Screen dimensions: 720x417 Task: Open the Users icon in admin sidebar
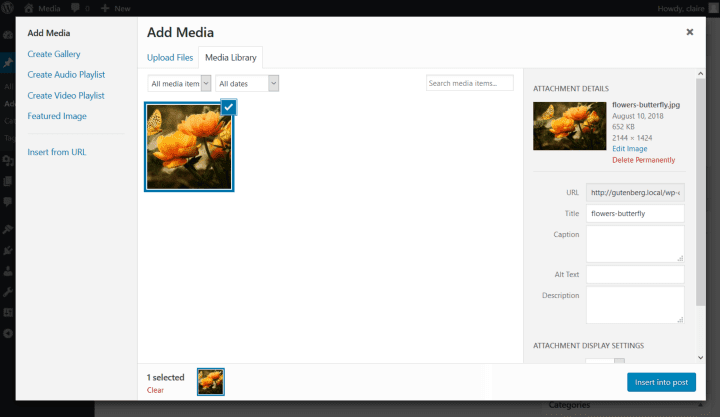[x=8, y=271]
